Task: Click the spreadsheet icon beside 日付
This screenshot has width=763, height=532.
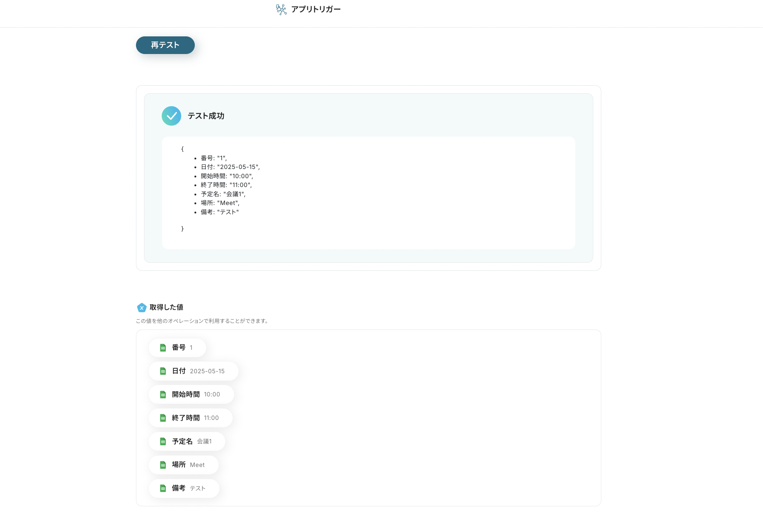Action: click(163, 371)
